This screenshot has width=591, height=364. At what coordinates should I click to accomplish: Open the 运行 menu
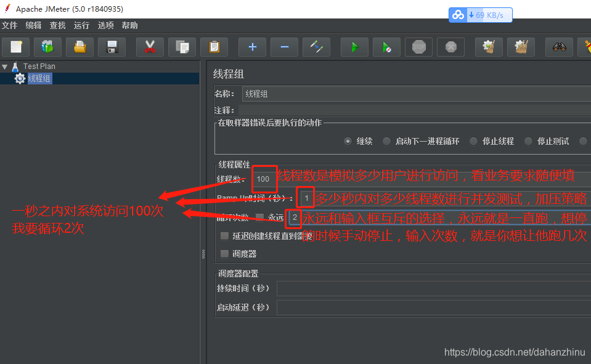pos(81,25)
